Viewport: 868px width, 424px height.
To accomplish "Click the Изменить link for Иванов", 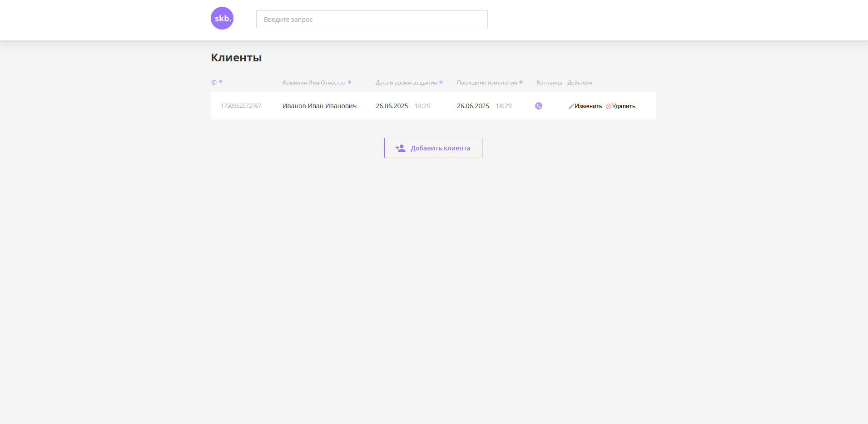I will (x=588, y=106).
